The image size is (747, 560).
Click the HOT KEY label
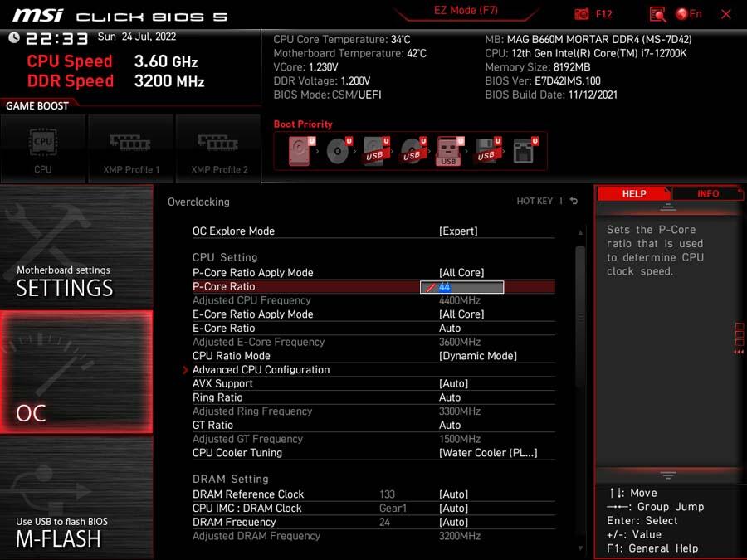click(x=535, y=201)
